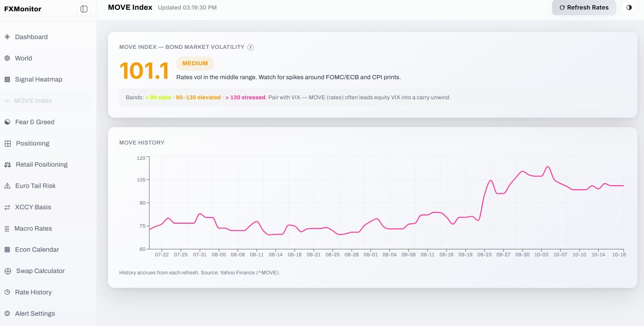Click the 120 y-axis label

point(141,158)
